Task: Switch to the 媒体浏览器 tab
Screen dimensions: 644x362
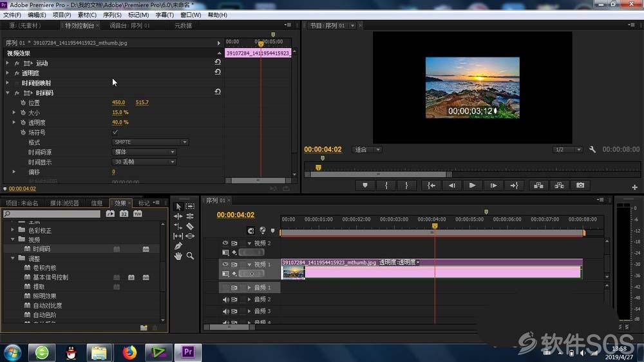Action: click(x=64, y=203)
